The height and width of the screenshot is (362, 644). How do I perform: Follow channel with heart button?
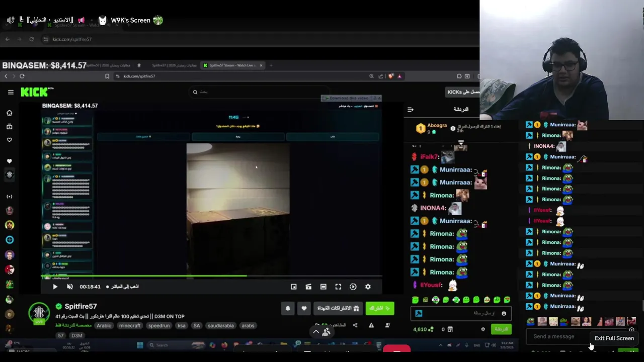[x=304, y=308]
